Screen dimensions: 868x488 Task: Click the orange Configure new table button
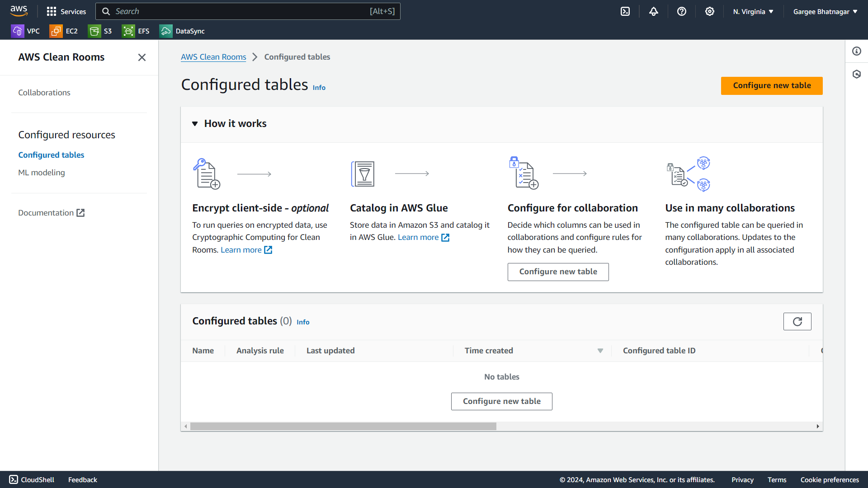tap(771, 86)
